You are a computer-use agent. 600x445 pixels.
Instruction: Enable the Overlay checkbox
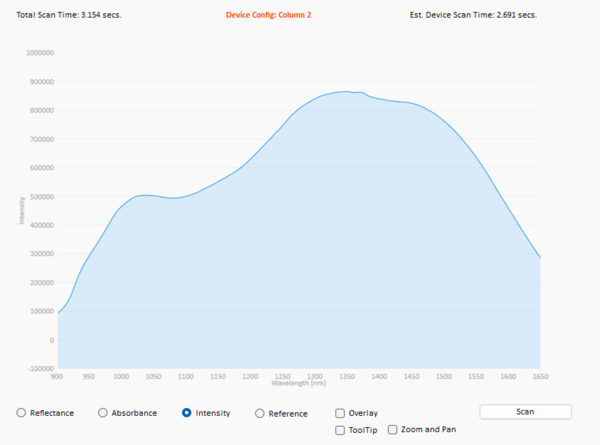click(340, 413)
